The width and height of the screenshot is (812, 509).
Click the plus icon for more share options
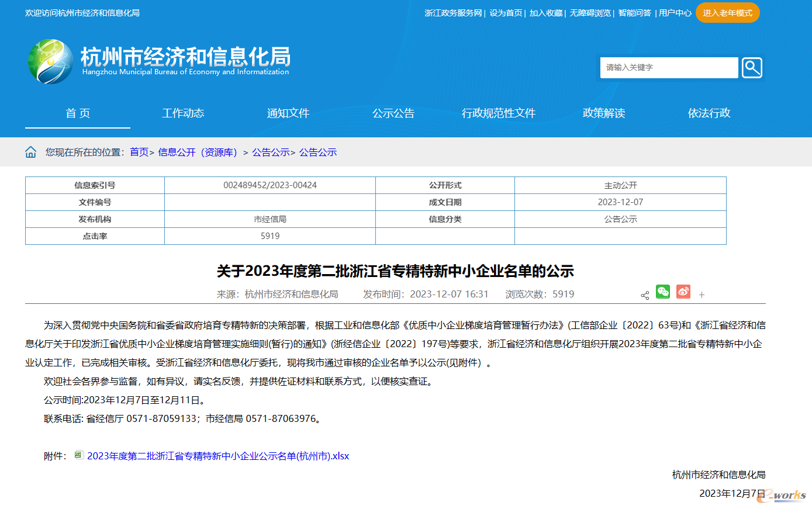[702, 295]
